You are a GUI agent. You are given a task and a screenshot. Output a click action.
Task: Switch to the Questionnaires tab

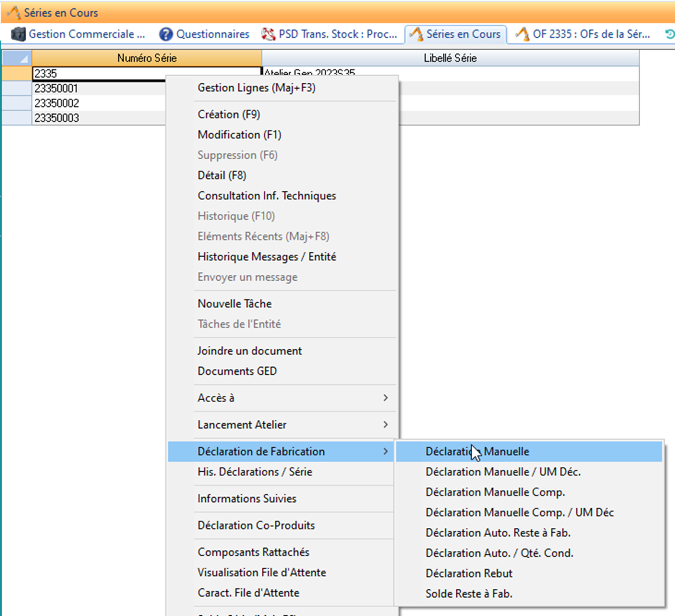(205, 34)
